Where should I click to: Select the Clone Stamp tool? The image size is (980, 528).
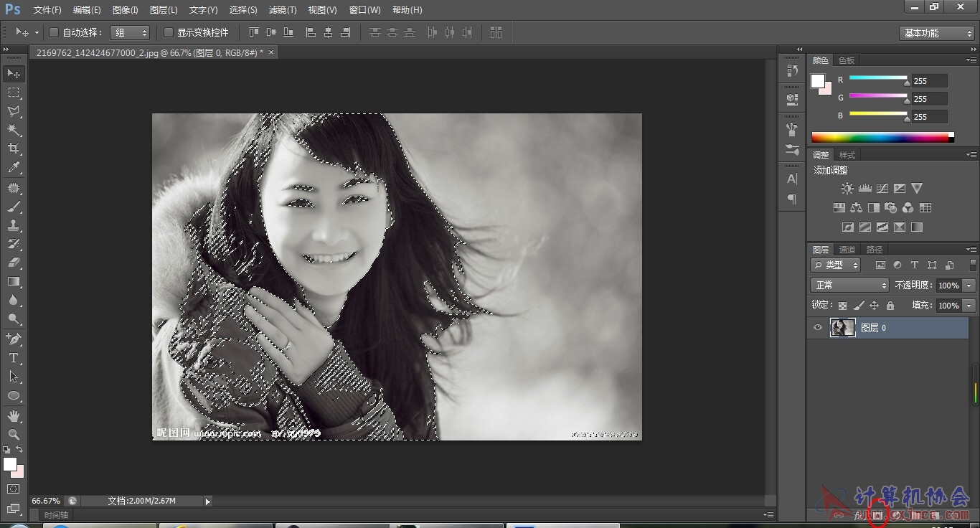[x=14, y=225]
